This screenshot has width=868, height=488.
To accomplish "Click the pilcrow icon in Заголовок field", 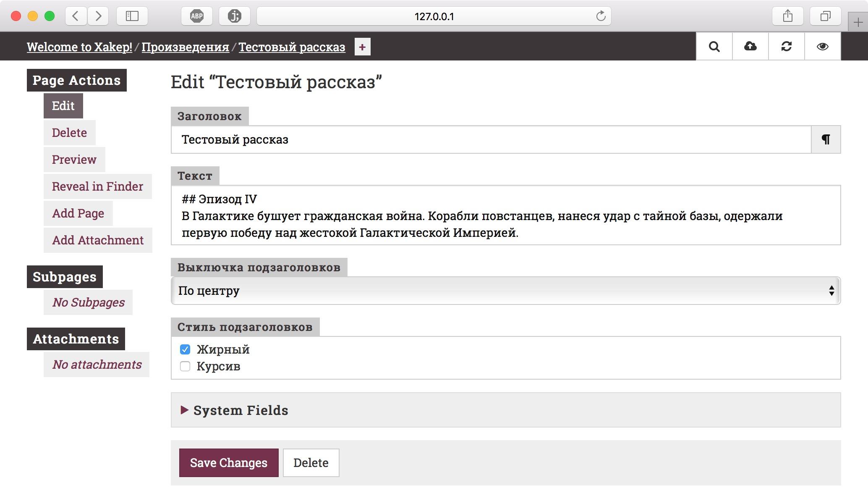I will point(826,139).
